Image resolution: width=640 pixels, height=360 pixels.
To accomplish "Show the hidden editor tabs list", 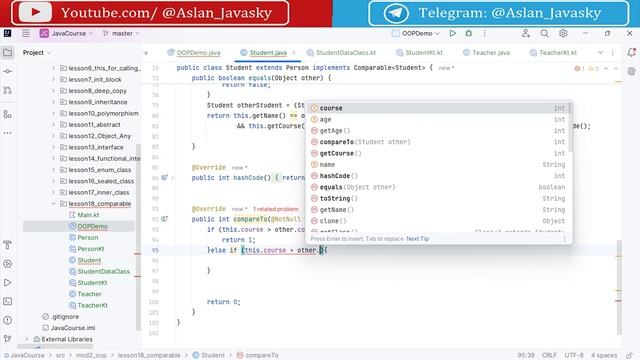I will [600, 53].
